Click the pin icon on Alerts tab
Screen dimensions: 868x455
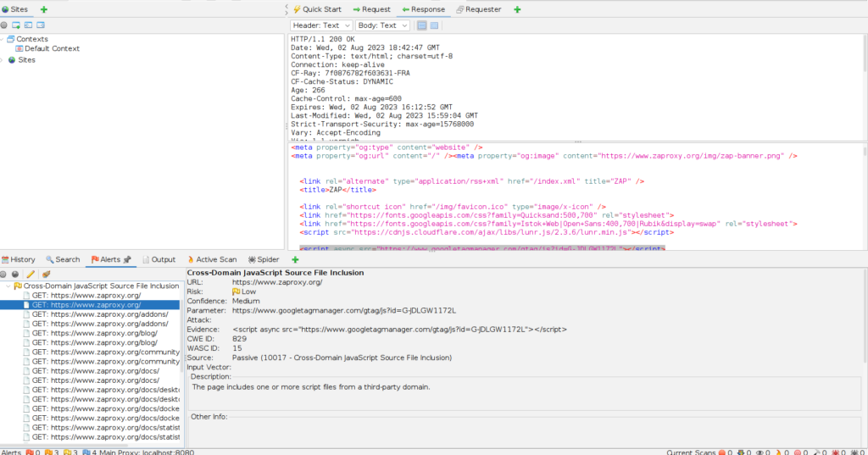coord(127,259)
